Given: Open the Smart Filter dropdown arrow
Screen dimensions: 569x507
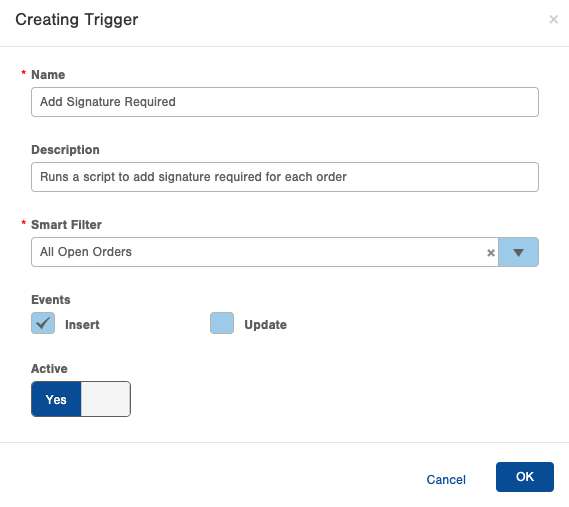Looking at the screenshot, I should pos(518,252).
